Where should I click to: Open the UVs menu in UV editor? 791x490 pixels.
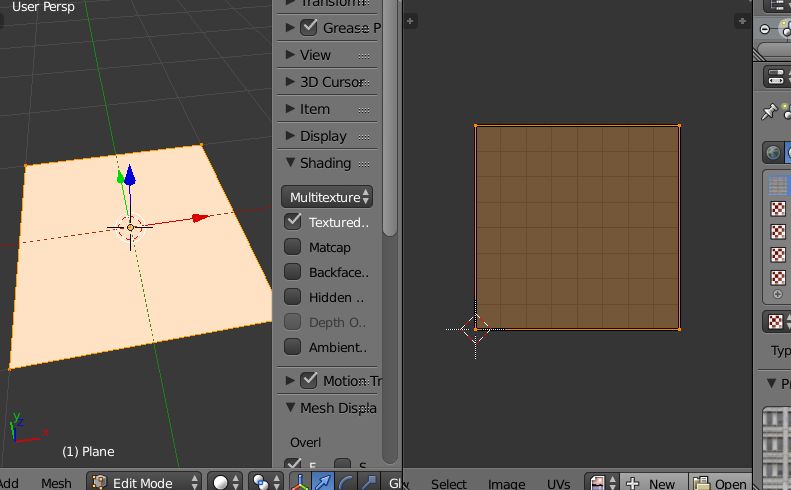coord(558,484)
